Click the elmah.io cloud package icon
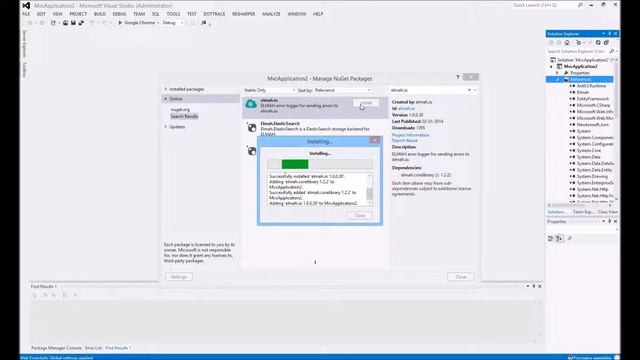This screenshot has width=640, height=360. pos(251,104)
